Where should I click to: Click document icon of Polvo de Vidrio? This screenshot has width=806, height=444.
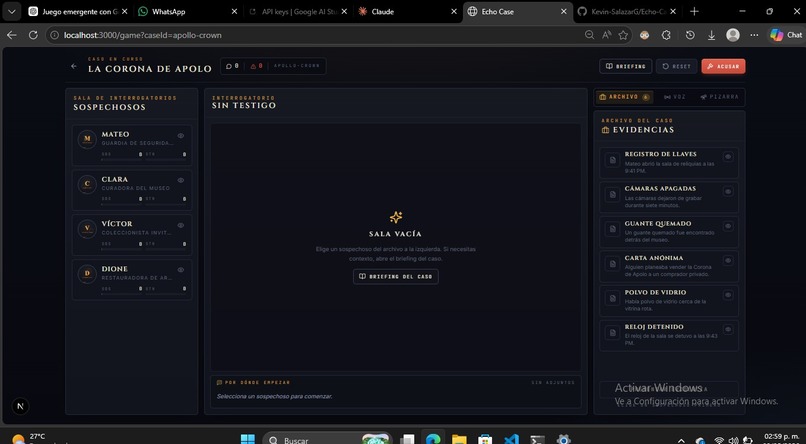click(612, 298)
